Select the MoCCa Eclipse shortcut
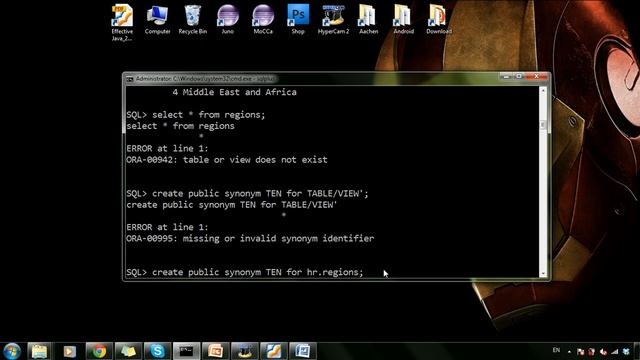The image size is (640, 360). click(x=263, y=20)
